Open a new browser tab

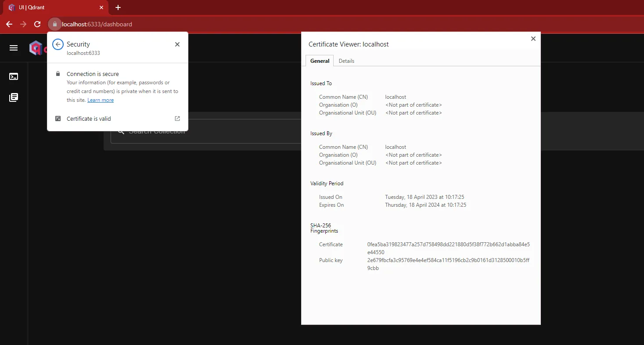point(118,7)
